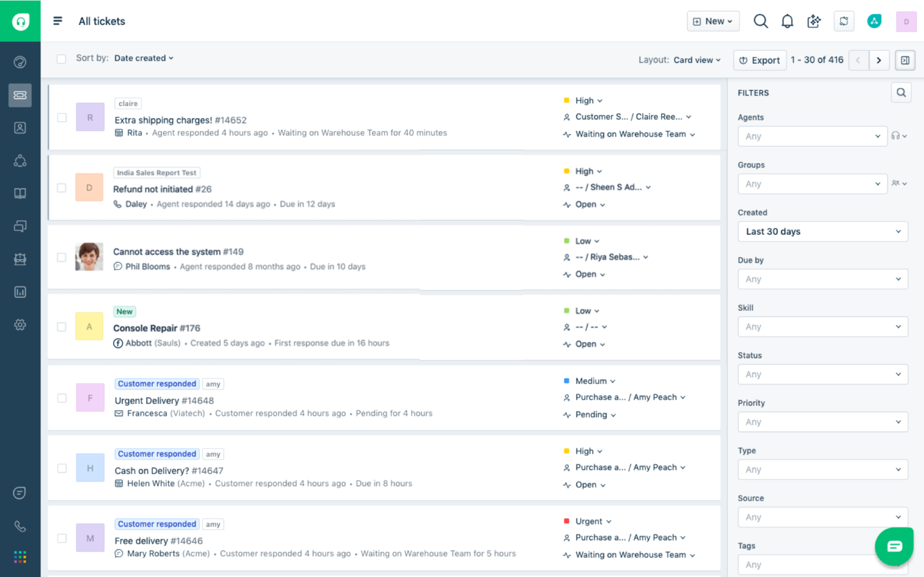The width and height of the screenshot is (924, 577).
Task: Open the Created filter showing Last 30 days
Action: 822,231
